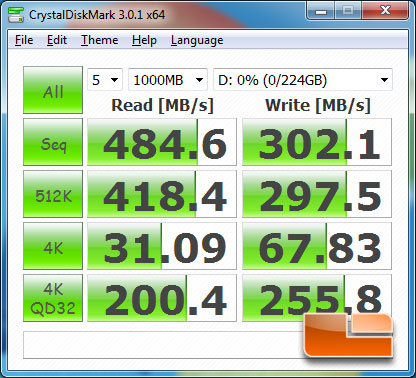
Task: Select the 4K write value 67.83
Action: coord(317,246)
